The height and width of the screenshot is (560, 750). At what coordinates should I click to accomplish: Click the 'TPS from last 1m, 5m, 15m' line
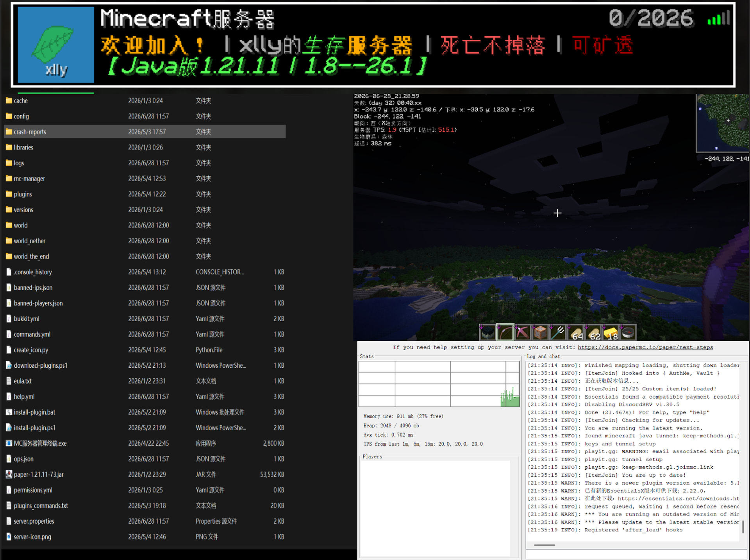pyautogui.click(x=423, y=444)
